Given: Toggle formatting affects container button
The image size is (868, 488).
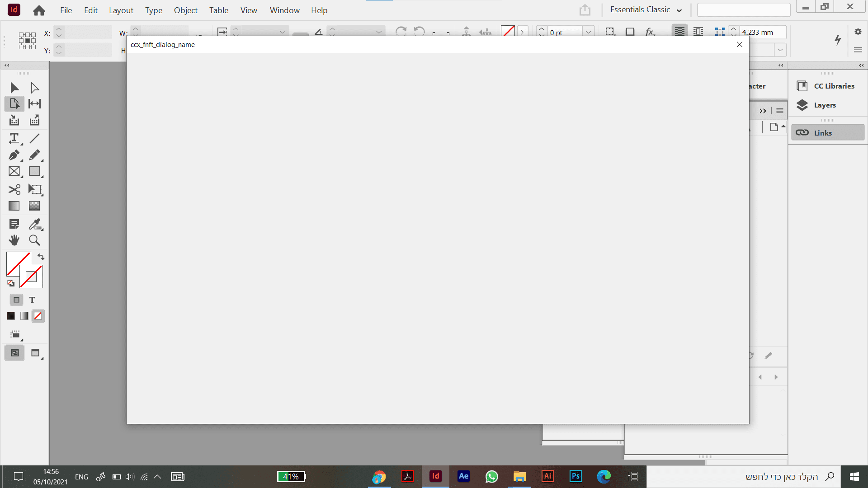Looking at the screenshot, I should coord(16,300).
